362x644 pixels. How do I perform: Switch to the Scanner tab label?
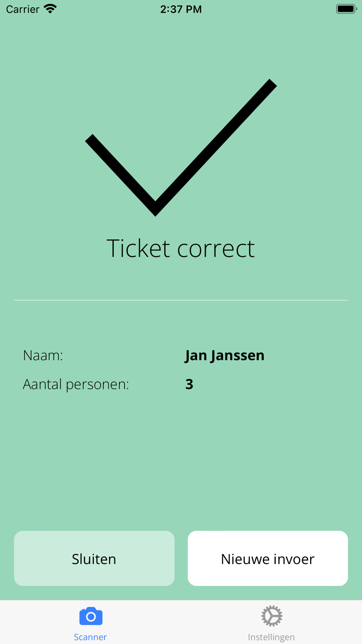(x=90, y=637)
